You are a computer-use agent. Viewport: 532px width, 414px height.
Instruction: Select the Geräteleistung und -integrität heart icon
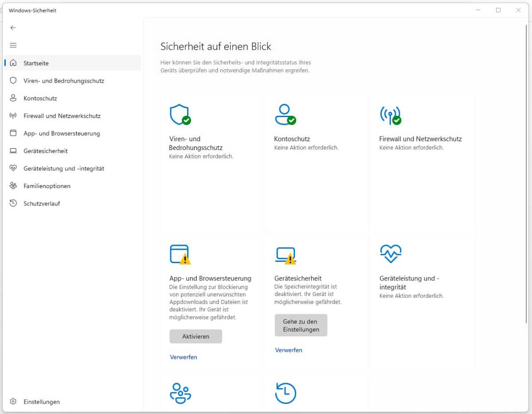pos(391,253)
